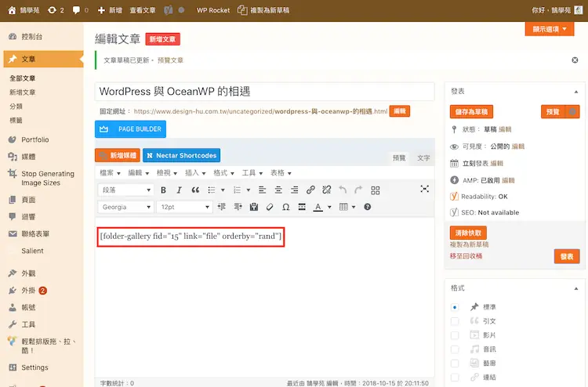This screenshot has height=387, width=588.
Task: Open WP Rocket in admin bar
Action: pos(213,10)
